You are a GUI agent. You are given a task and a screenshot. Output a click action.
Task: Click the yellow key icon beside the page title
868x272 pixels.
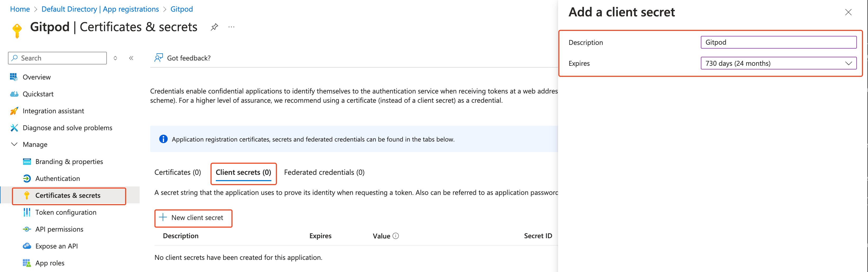(17, 31)
